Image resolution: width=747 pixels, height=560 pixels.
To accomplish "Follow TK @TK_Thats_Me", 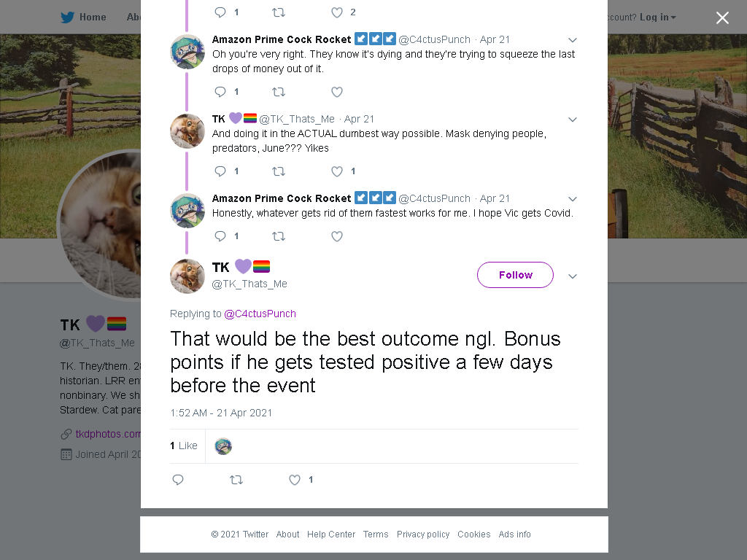I will [515, 275].
